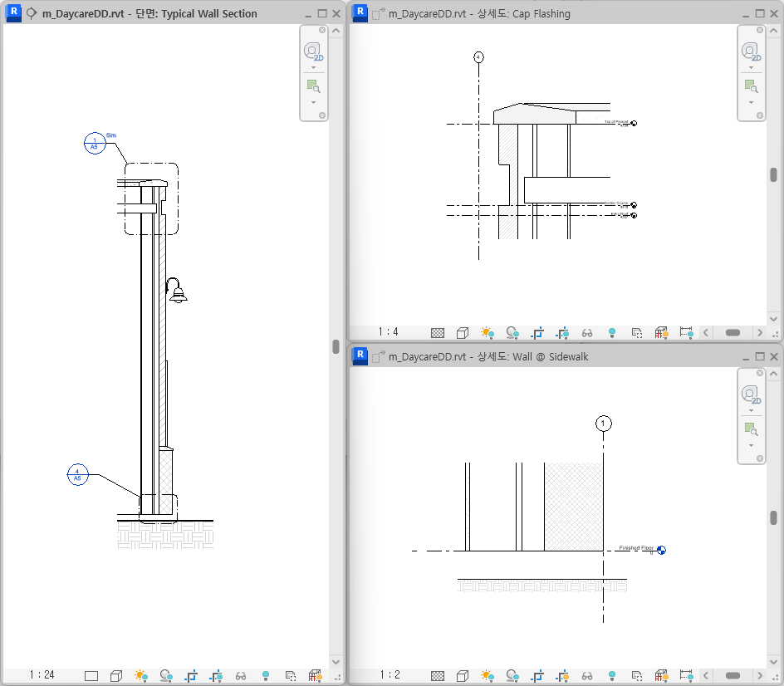Click scroll-left arrow in Cap Flashing view

point(706,333)
